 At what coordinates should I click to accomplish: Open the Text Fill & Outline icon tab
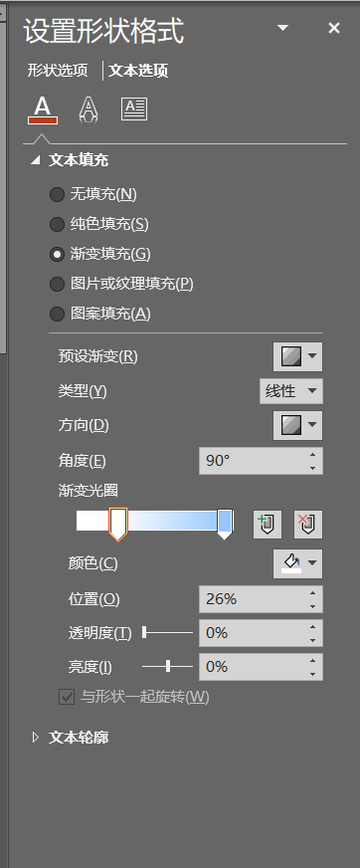point(43,109)
